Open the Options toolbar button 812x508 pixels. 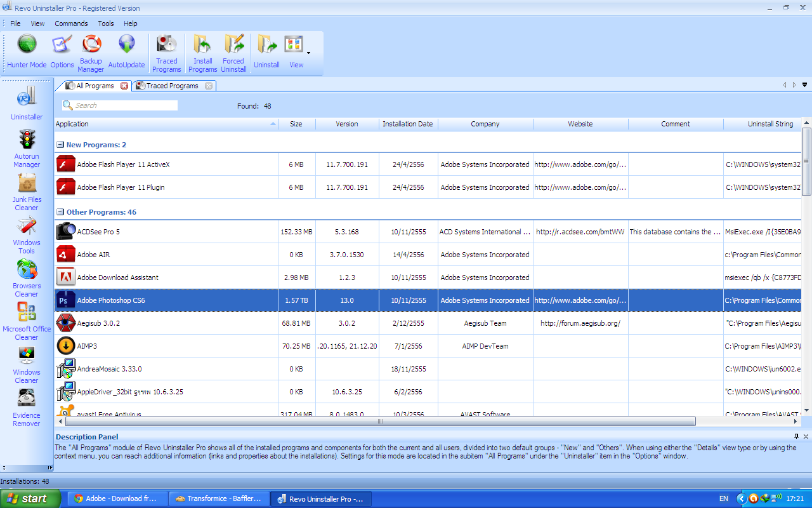62,52
